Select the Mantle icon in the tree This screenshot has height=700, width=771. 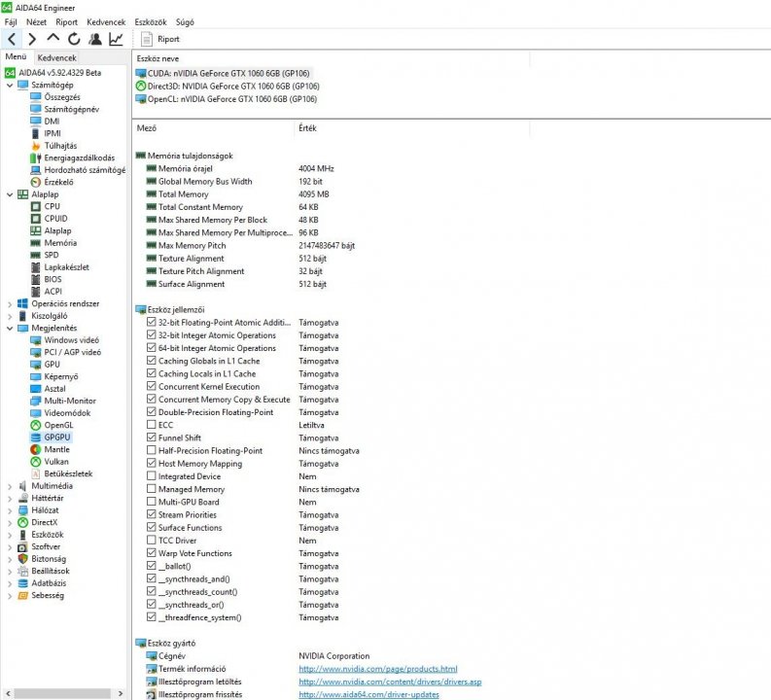(35, 449)
